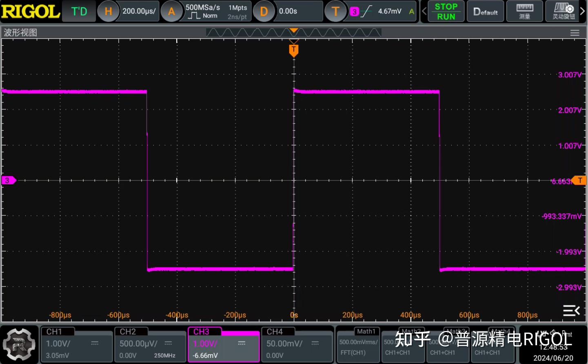Toggle the CH2 channel label
The width and height of the screenshot is (588, 364).
(128, 332)
